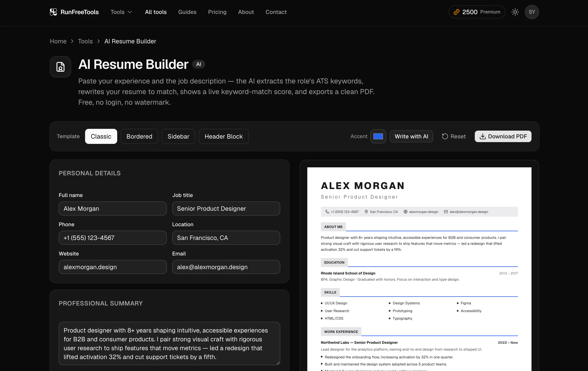Click the AI badge next to the title
588x371 pixels.
coord(199,64)
